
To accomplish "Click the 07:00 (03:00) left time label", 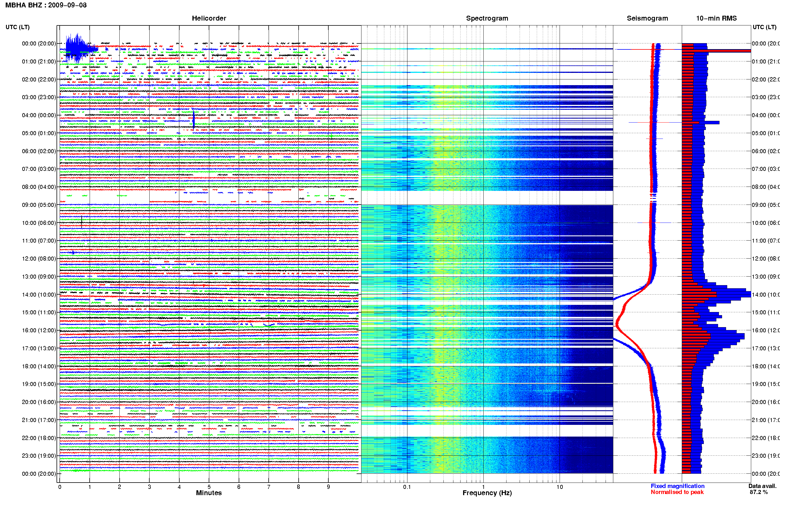I will [x=39, y=169].
